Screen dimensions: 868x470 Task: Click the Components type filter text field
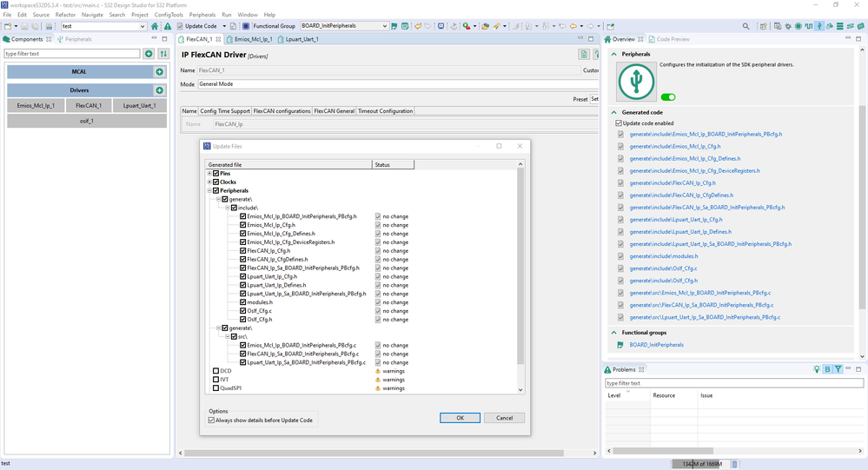click(72, 54)
